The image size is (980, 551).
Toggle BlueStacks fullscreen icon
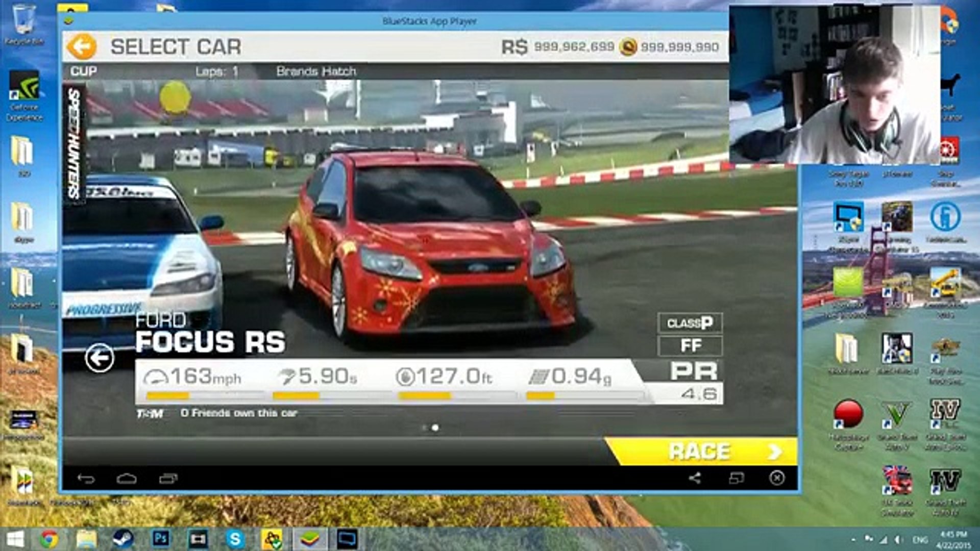[736, 479]
